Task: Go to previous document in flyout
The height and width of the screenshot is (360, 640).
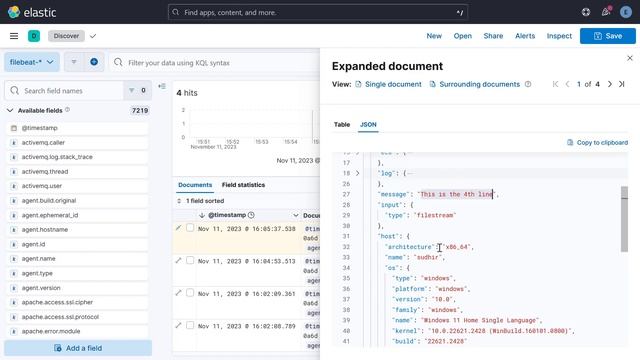Action: coord(567,84)
